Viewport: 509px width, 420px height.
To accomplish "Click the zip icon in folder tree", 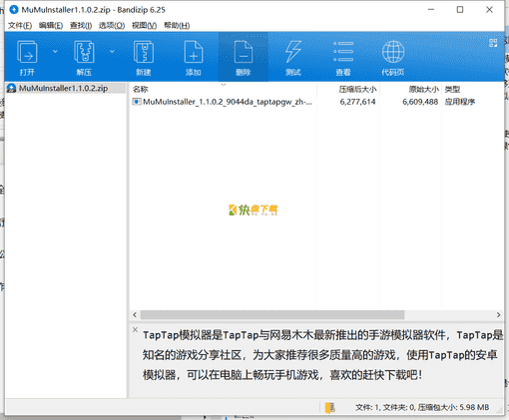I will (12, 88).
